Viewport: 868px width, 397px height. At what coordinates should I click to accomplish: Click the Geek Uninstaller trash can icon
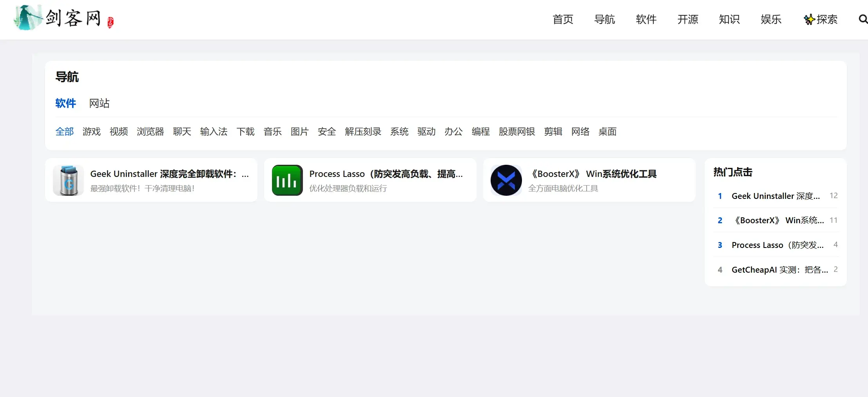69,180
